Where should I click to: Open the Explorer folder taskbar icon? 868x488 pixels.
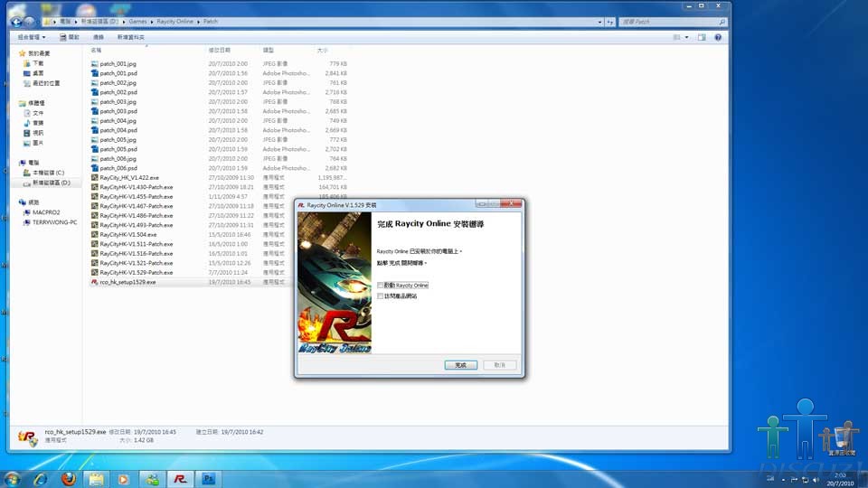coord(97,479)
